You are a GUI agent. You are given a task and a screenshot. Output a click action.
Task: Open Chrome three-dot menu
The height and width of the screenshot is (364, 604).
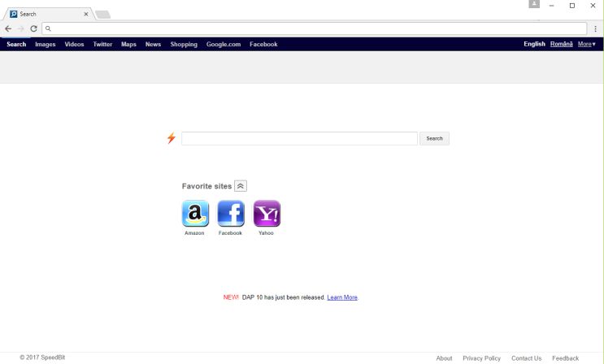pyautogui.click(x=595, y=29)
